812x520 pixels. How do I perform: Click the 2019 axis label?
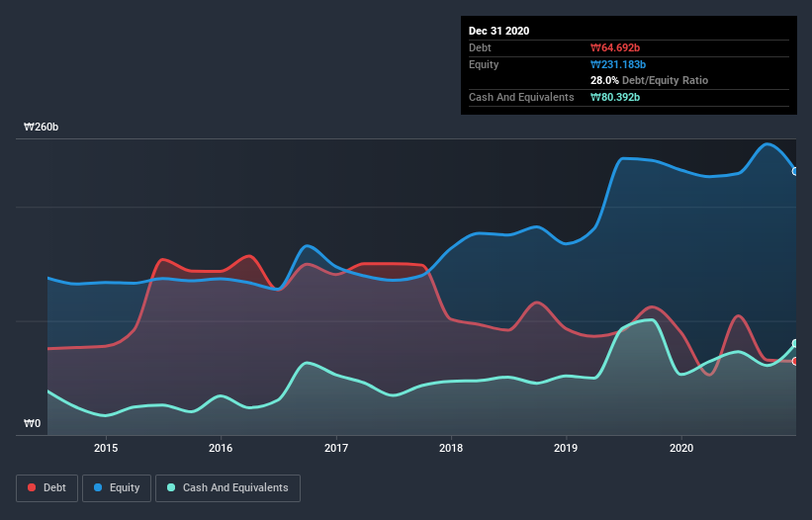pos(566,448)
